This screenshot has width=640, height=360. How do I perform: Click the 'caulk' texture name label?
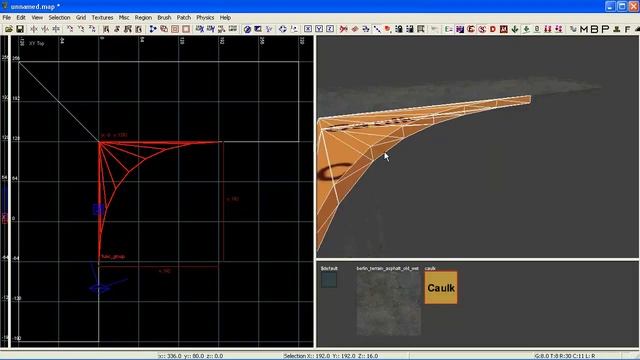(430, 268)
